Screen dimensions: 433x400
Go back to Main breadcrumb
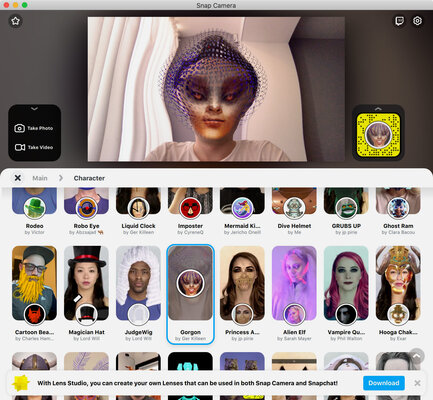pyautogui.click(x=40, y=178)
